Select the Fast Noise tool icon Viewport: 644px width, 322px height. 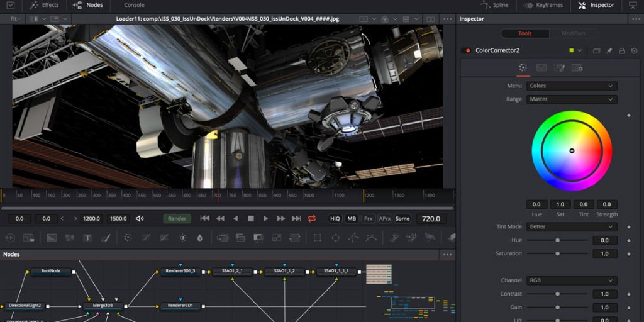(69, 237)
